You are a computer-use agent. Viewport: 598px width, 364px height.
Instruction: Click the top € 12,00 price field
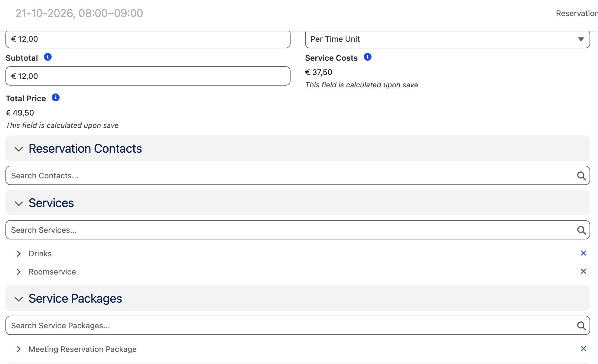coord(148,39)
